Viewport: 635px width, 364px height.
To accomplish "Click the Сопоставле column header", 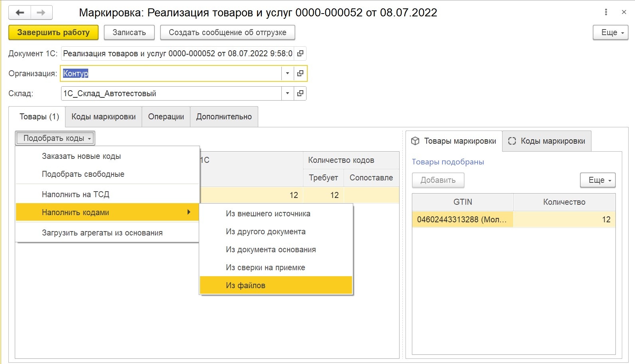I will pos(372,178).
